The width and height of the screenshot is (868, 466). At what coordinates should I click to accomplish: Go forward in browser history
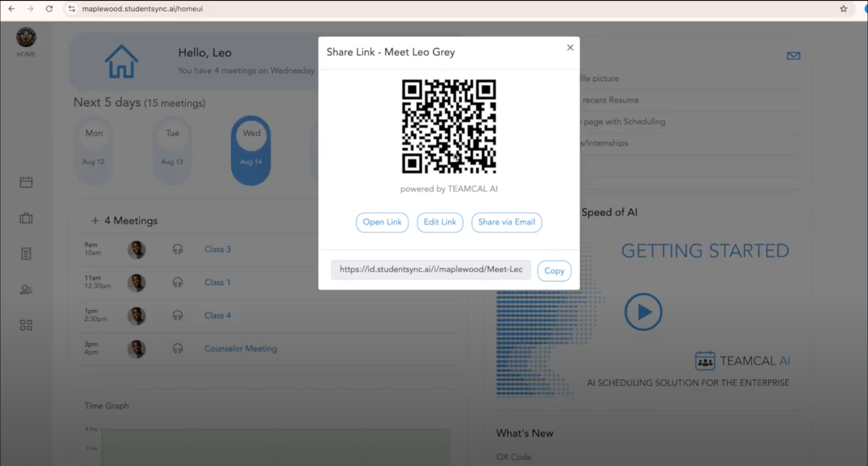point(30,9)
